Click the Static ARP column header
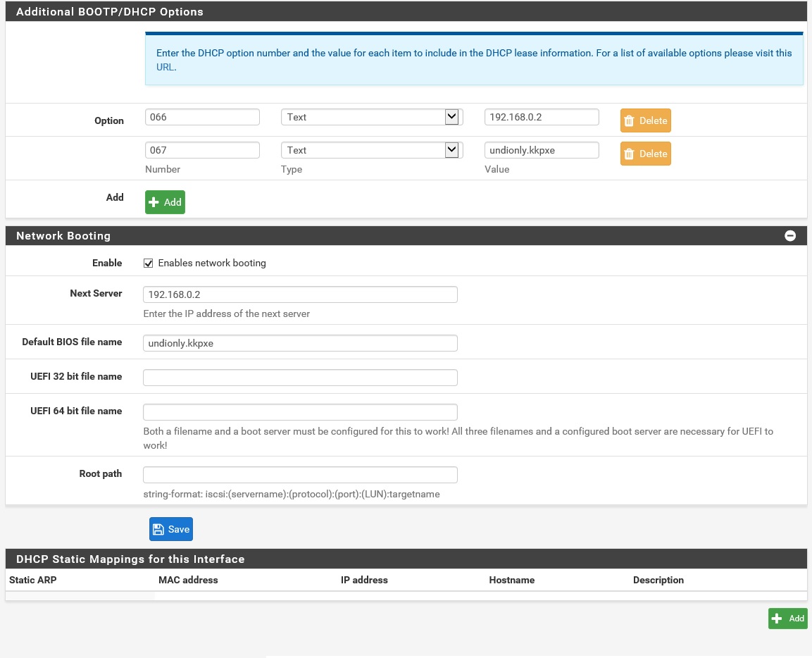This screenshot has height=658, width=812. [x=32, y=580]
